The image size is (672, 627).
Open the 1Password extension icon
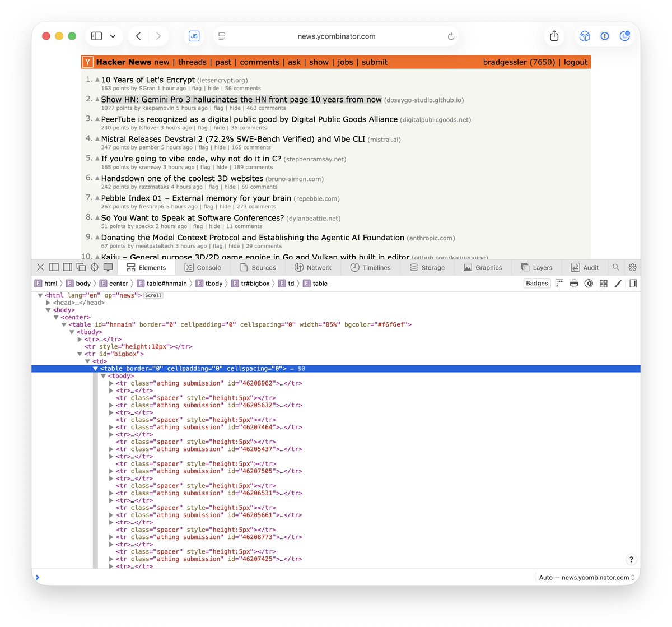pyautogui.click(x=605, y=36)
